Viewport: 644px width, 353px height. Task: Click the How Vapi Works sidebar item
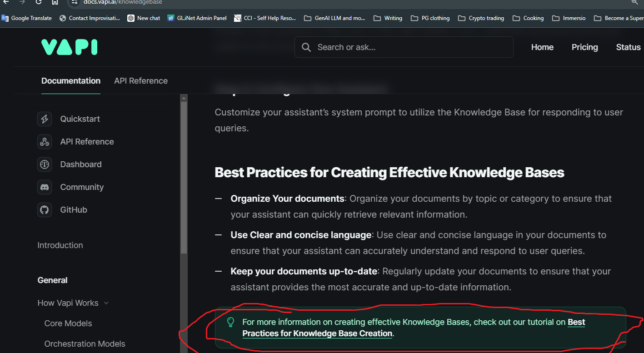(68, 303)
